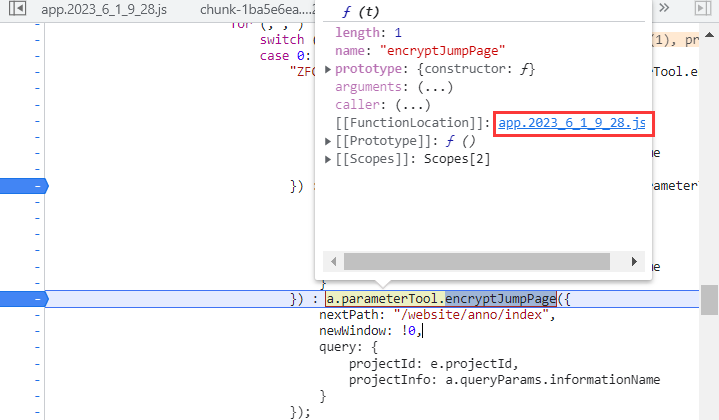Click the popup scrollbar right arrow

(x=634, y=261)
